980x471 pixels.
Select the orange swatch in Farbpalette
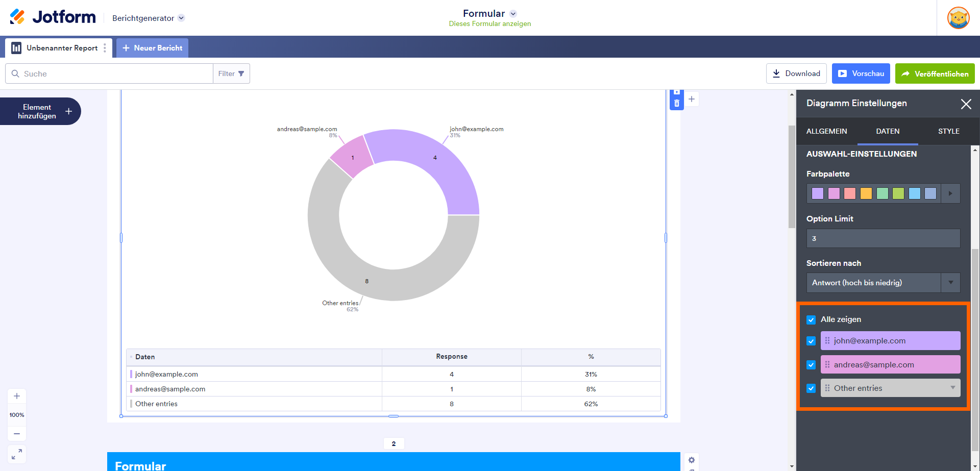coord(866,193)
